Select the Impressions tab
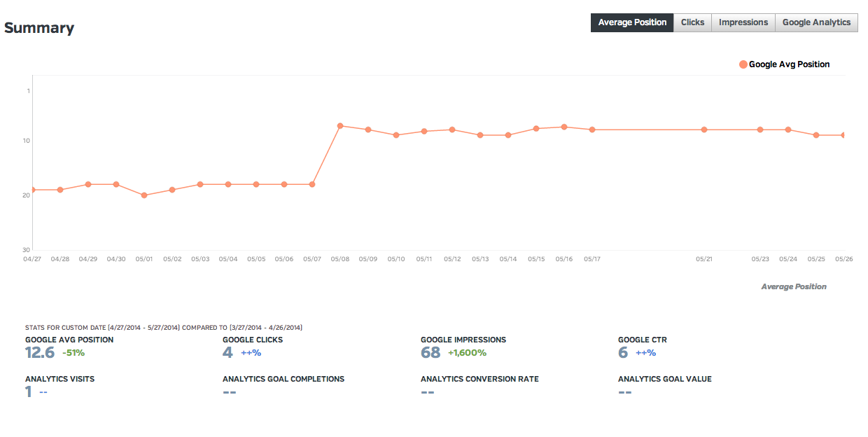 743,22
